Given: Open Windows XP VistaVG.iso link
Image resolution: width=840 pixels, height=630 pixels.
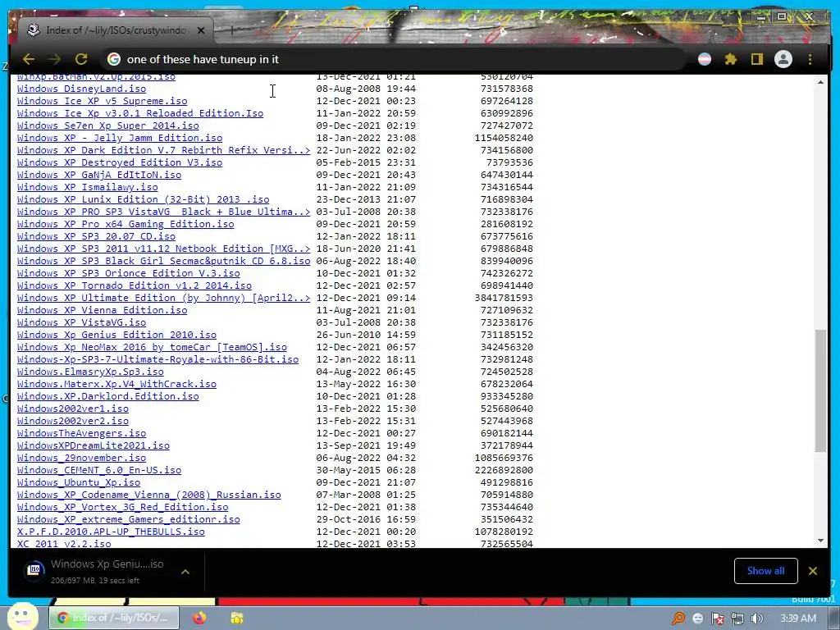Looking at the screenshot, I should point(81,323).
